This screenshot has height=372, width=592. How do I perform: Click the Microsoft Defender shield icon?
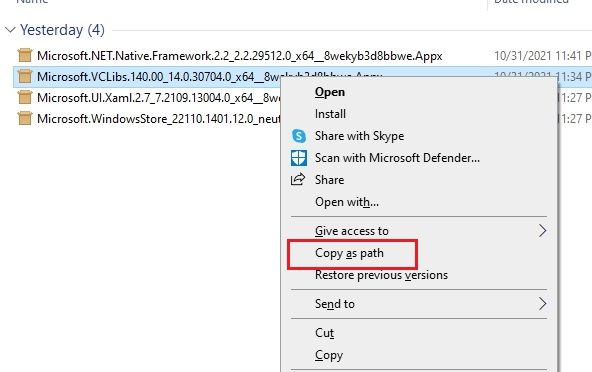tap(299, 158)
